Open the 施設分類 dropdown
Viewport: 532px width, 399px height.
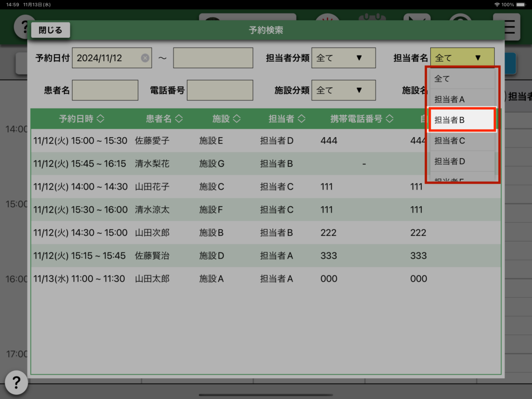[343, 90]
